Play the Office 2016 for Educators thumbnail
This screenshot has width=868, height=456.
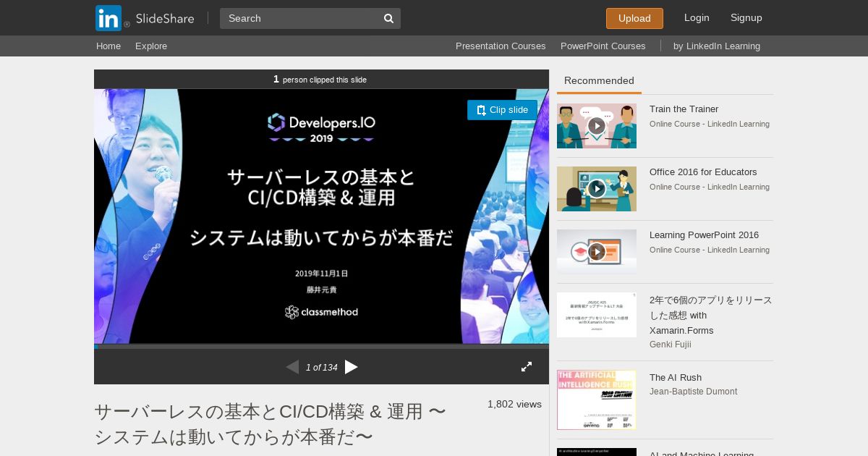click(x=597, y=189)
